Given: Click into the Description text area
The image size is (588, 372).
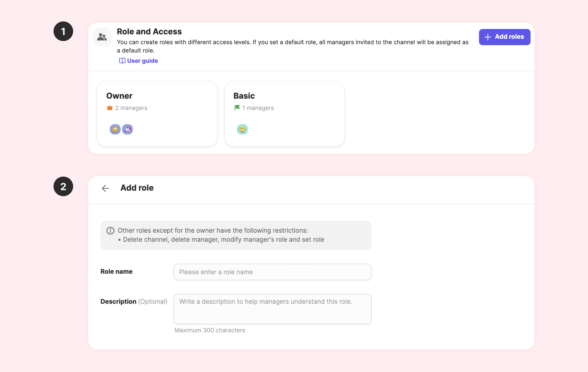Looking at the screenshot, I should click(272, 309).
